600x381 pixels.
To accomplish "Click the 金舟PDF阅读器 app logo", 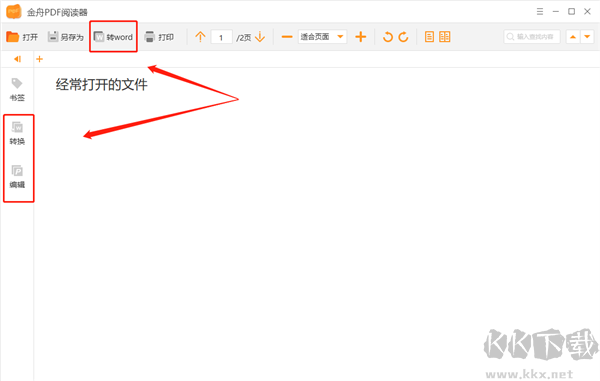I will point(14,12).
